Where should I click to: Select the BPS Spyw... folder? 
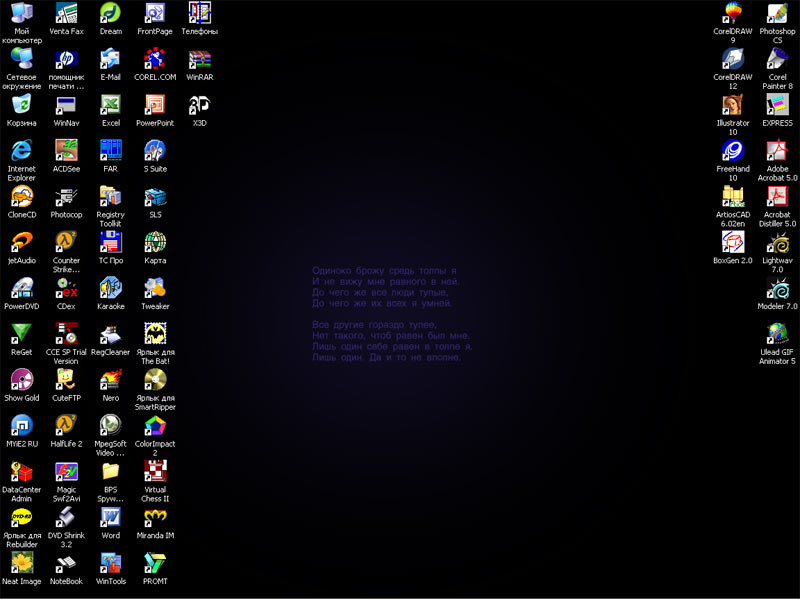tap(110, 472)
